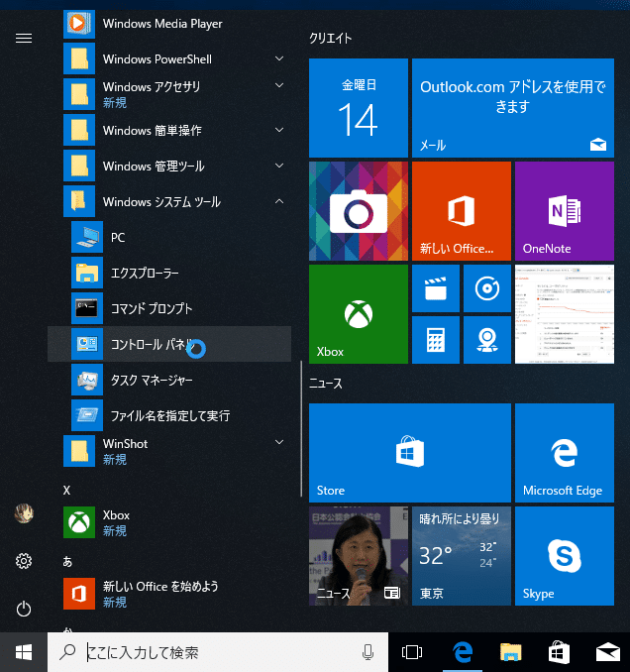Viewport: 630px width, 672px height.
Task: Open the green Xbox tile
Action: [x=359, y=314]
